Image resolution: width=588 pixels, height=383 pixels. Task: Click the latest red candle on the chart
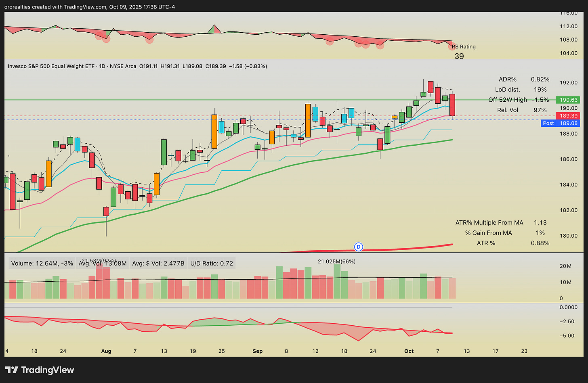(x=452, y=105)
